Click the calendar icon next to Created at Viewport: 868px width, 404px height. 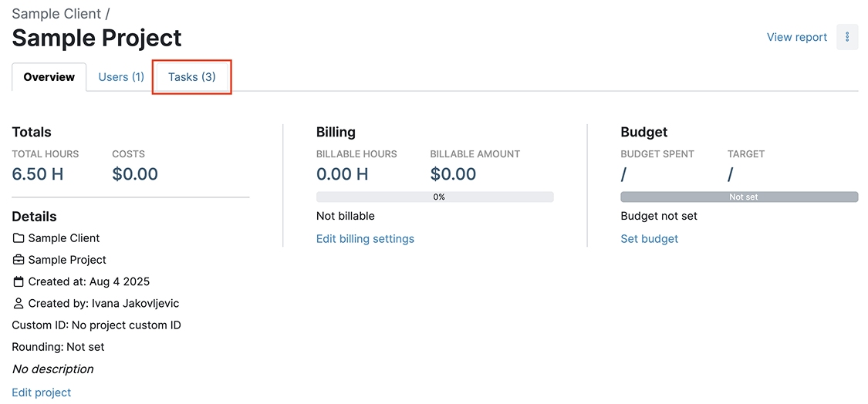click(19, 281)
